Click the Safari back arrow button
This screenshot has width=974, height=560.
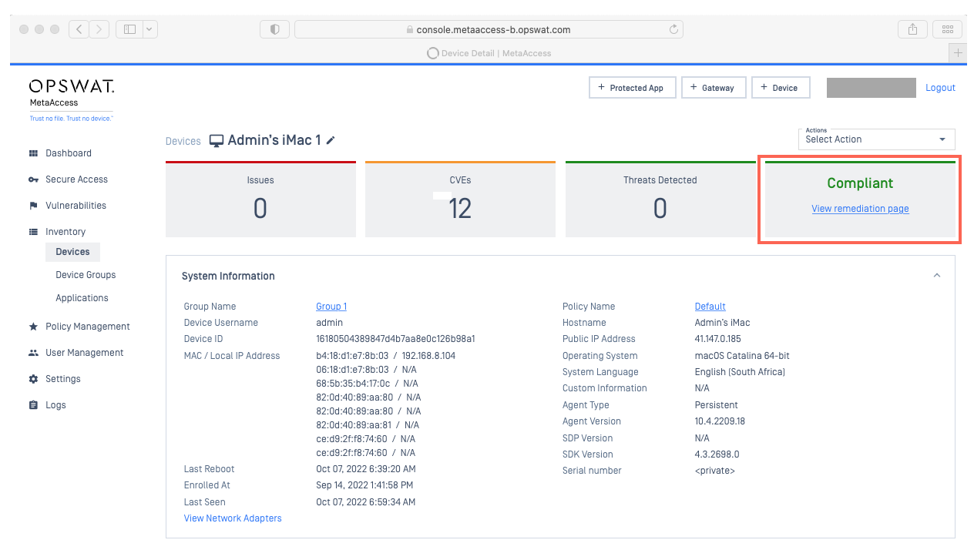(79, 29)
